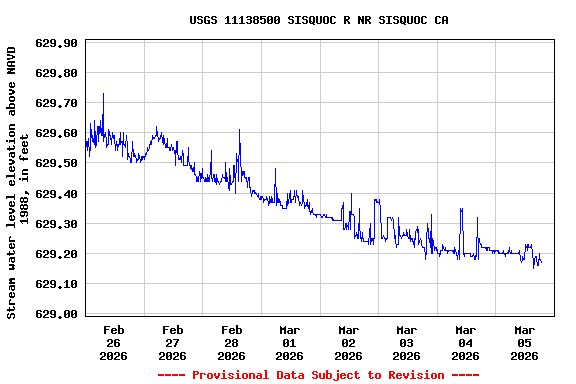
Task: Click the 'Stream water level elevation' axis title
Action: (18, 183)
